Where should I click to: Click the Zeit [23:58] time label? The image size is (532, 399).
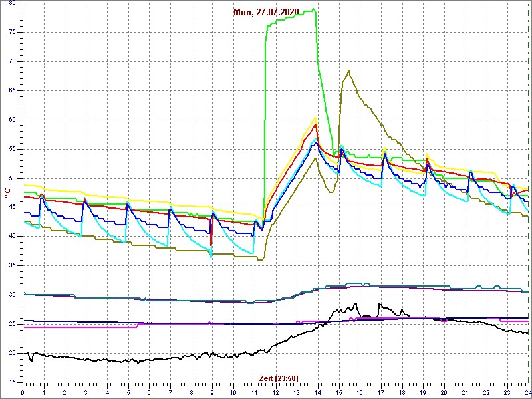(x=279, y=378)
